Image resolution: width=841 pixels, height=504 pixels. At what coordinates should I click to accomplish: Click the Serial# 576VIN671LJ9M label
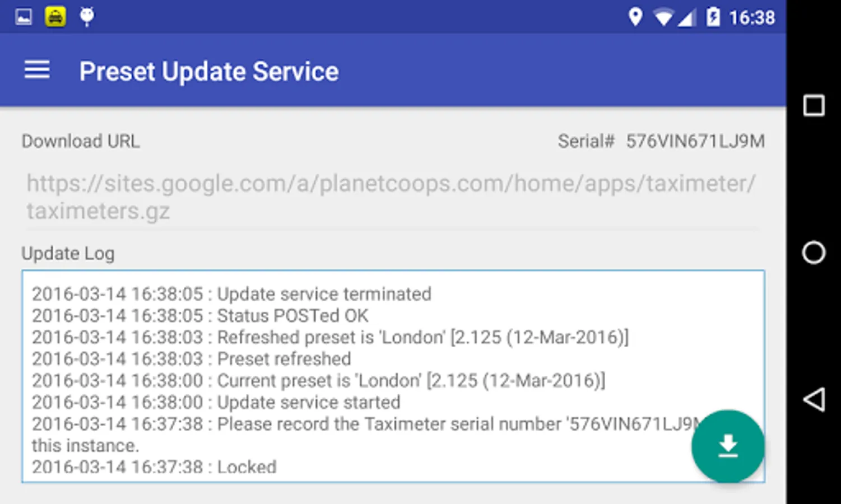[661, 141]
